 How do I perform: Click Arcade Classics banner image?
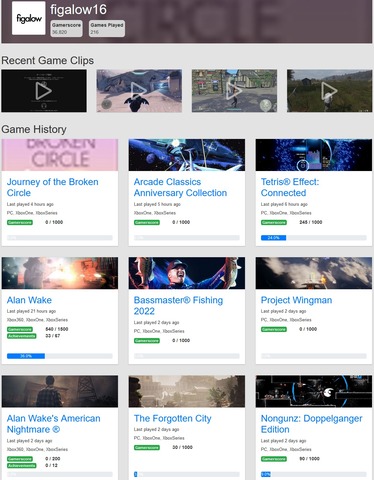187,155
